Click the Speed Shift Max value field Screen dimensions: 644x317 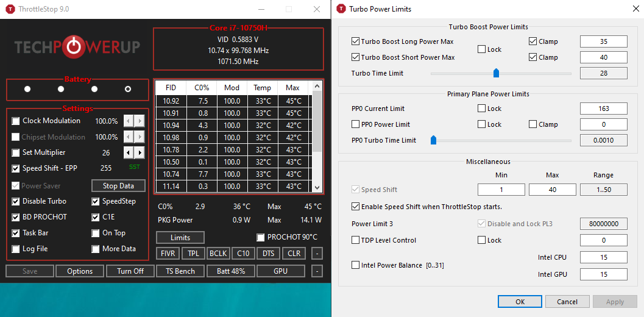pyautogui.click(x=552, y=190)
